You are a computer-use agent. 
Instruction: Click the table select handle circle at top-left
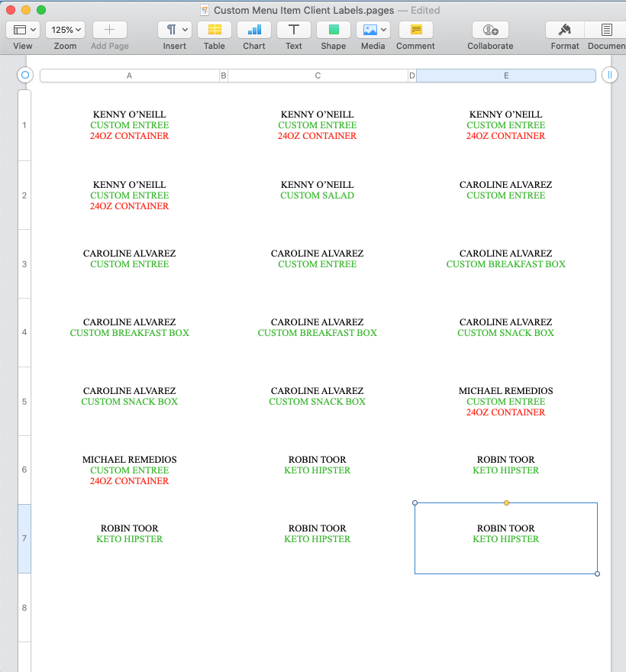[24, 75]
